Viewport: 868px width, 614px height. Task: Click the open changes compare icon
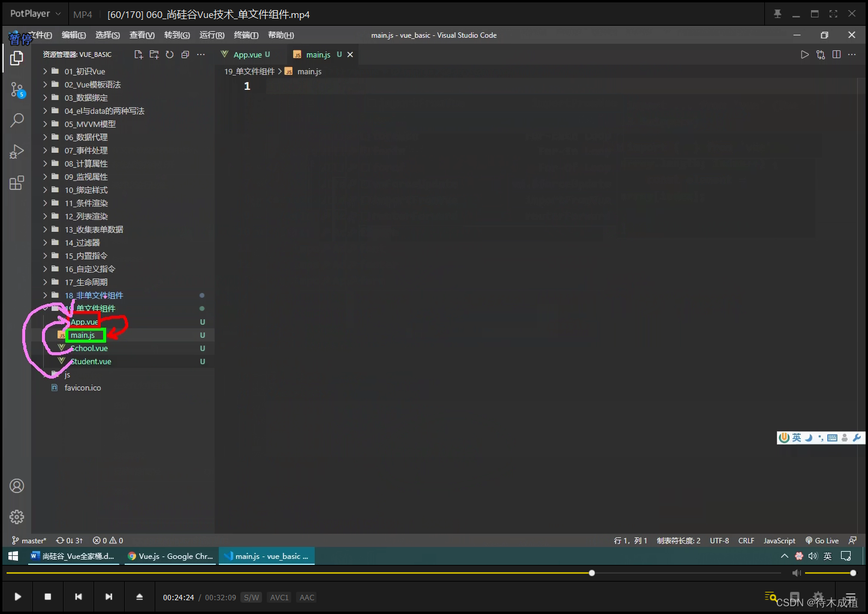click(x=821, y=55)
